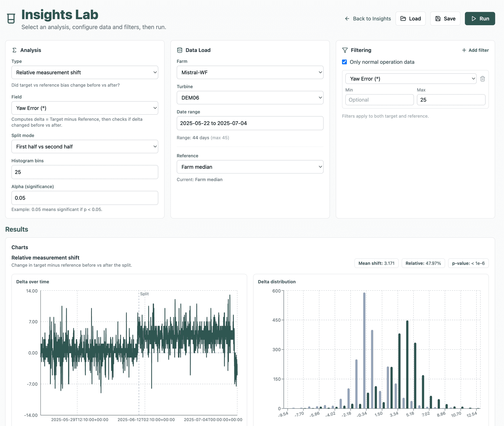Click the sigma icon beside Analysis

[x=15, y=50]
